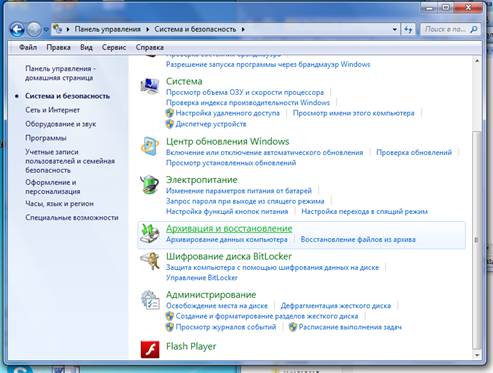Open Настройка перехода в спящий режим
This screenshot has height=373, width=493.
click(x=364, y=211)
